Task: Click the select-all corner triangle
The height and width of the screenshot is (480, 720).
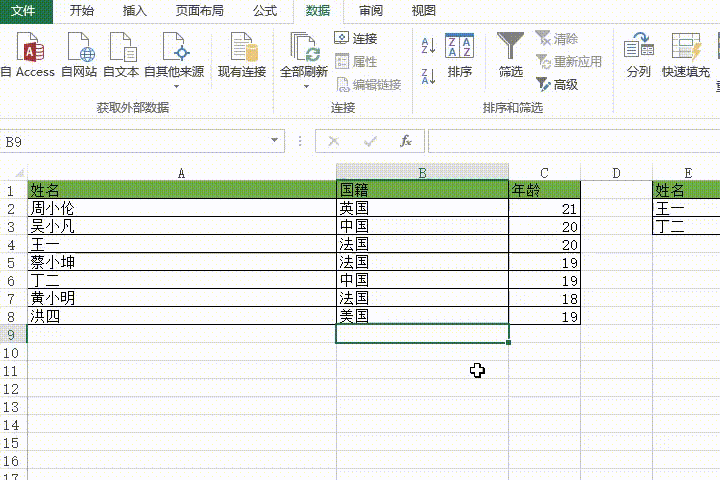Action: (18, 173)
